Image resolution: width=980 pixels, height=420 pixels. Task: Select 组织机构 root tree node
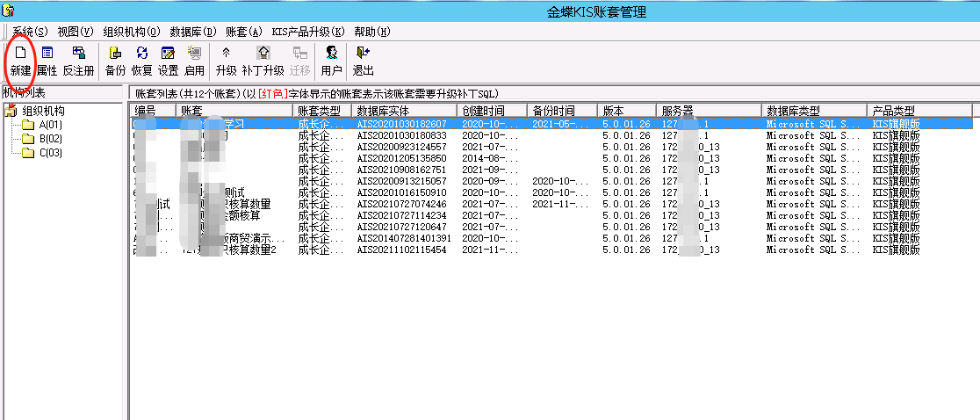(43, 112)
